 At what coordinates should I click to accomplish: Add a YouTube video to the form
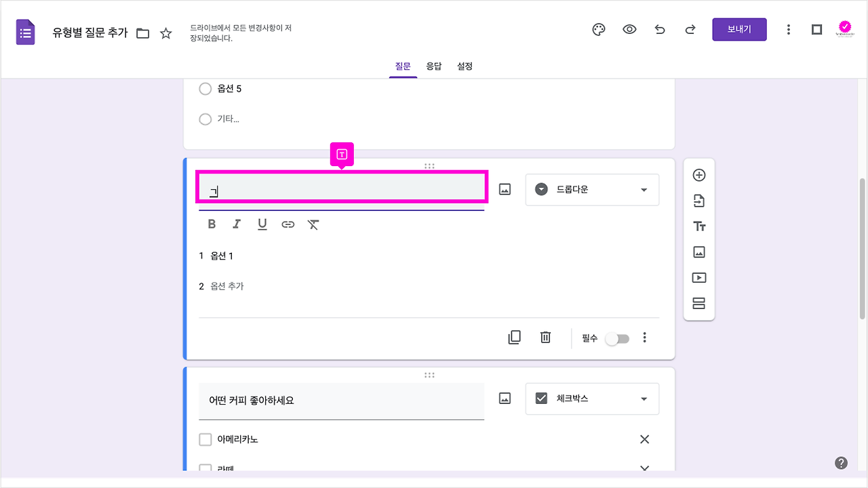click(x=698, y=277)
